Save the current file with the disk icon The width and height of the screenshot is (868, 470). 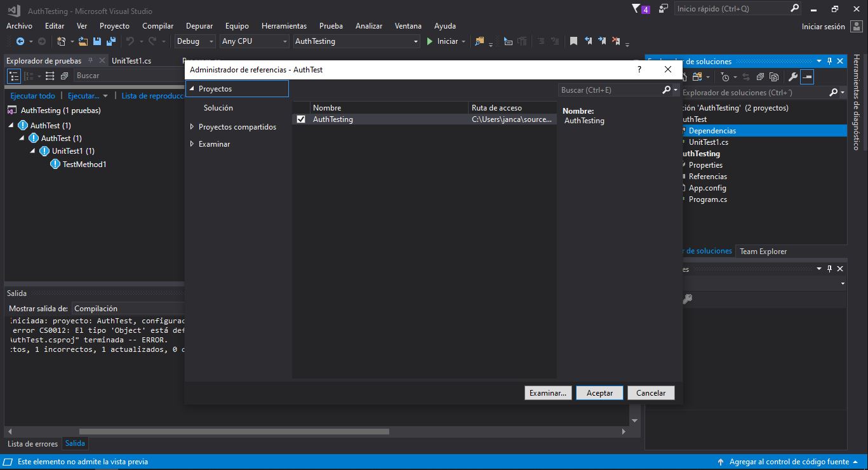click(x=97, y=41)
